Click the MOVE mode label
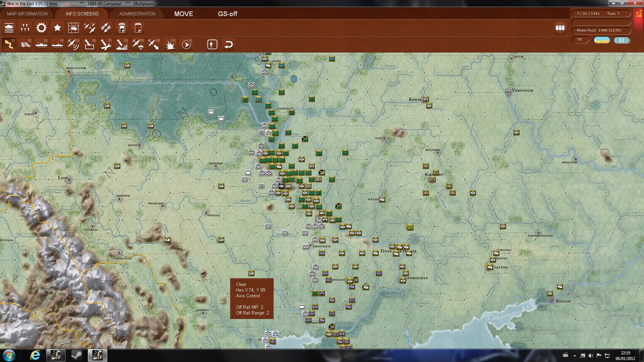The image size is (644, 362). pos(183,14)
